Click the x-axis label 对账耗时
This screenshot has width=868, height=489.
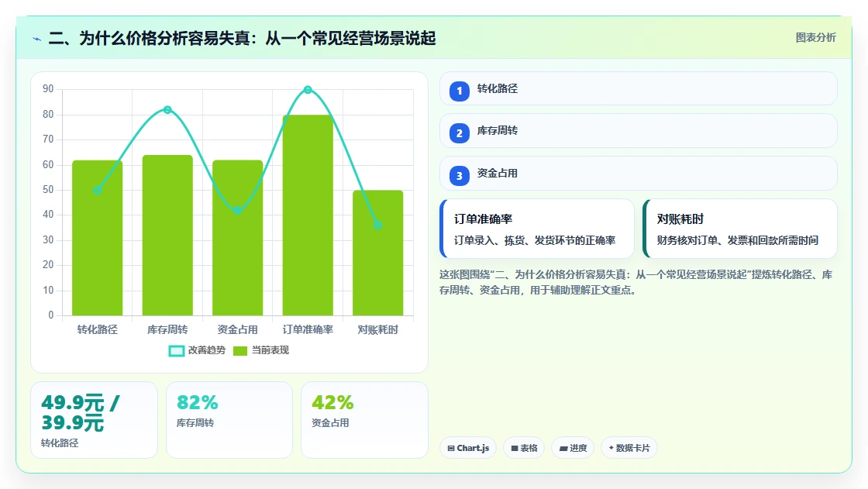coord(378,329)
